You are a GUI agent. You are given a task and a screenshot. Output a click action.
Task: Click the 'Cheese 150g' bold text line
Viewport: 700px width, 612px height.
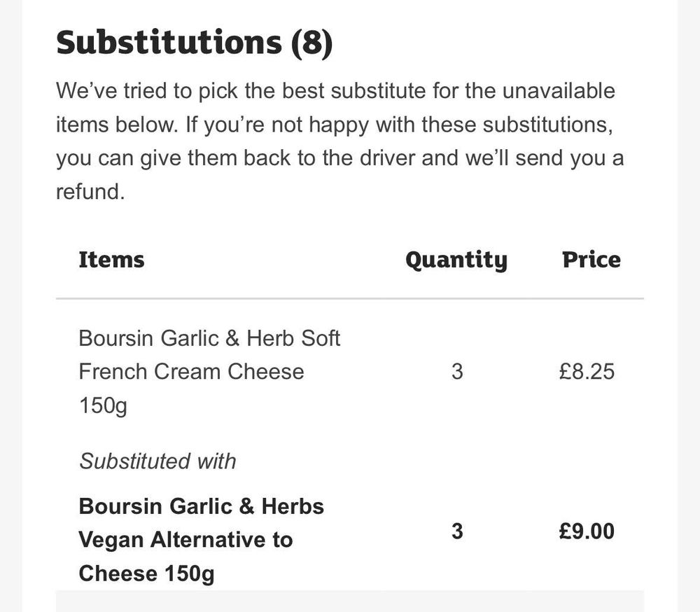point(146,573)
